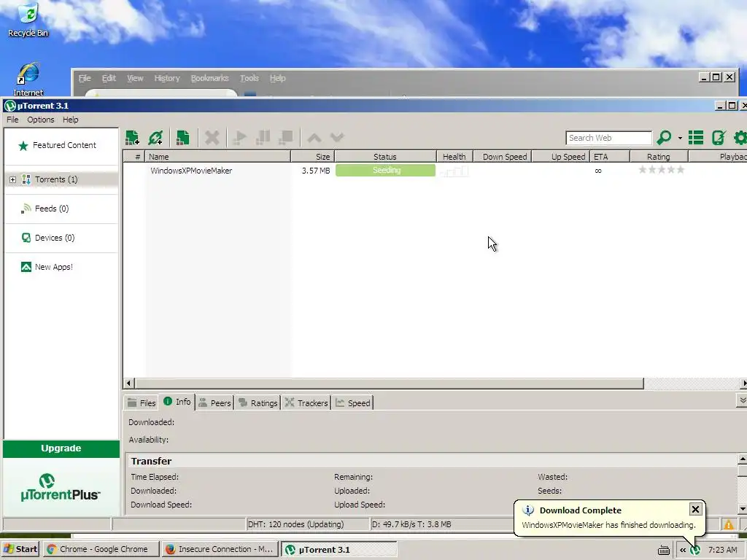The height and width of the screenshot is (560, 747).
Task: Click the download speed status entry
Action: click(411, 524)
